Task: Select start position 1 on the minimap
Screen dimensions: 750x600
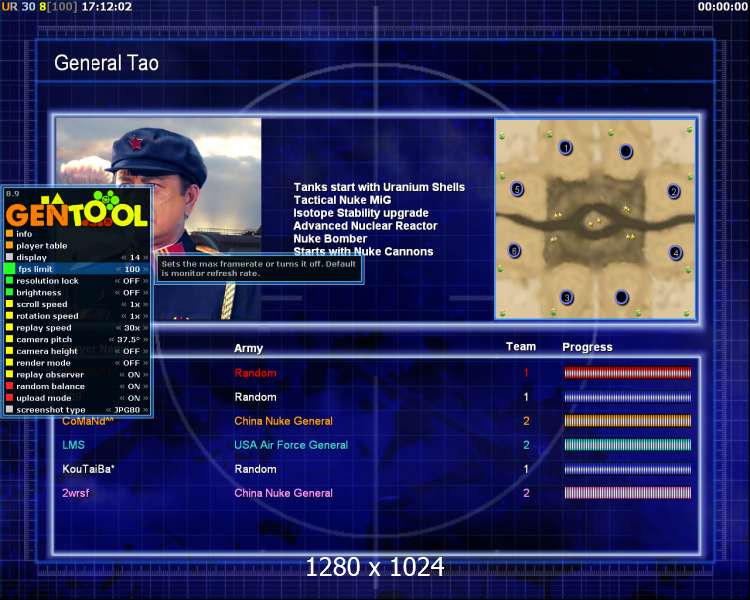Action: click(566, 148)
